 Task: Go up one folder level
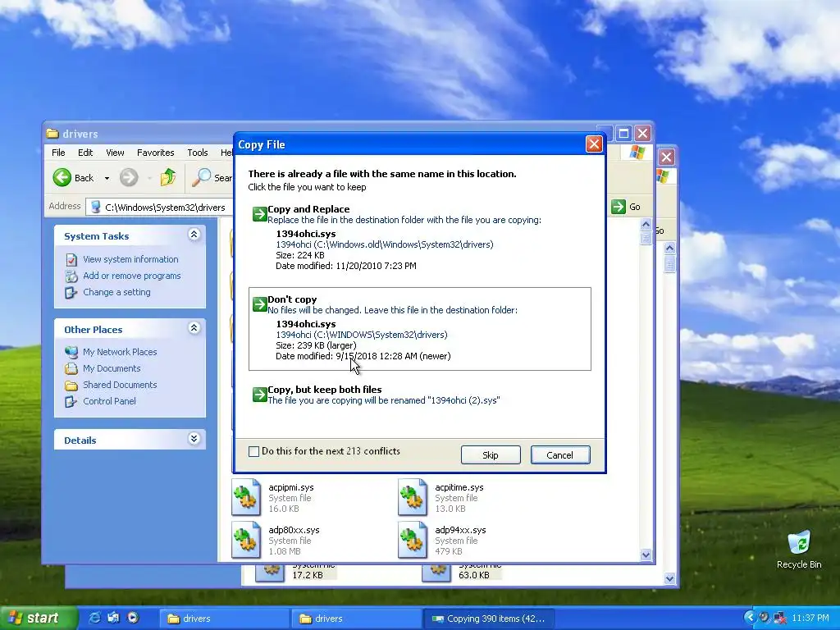point(167,177)
